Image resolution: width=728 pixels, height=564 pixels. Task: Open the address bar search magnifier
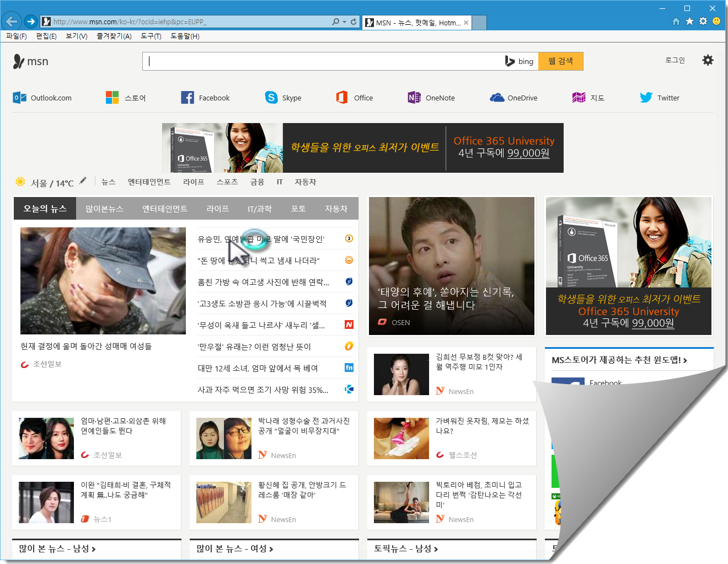tap(335, 22)
